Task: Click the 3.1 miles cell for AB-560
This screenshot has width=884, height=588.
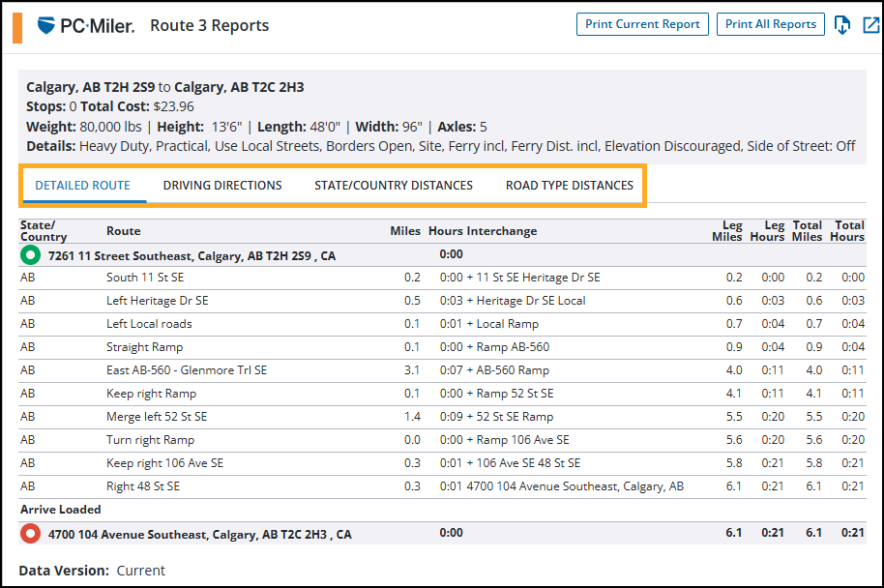Action: [412, 370]
